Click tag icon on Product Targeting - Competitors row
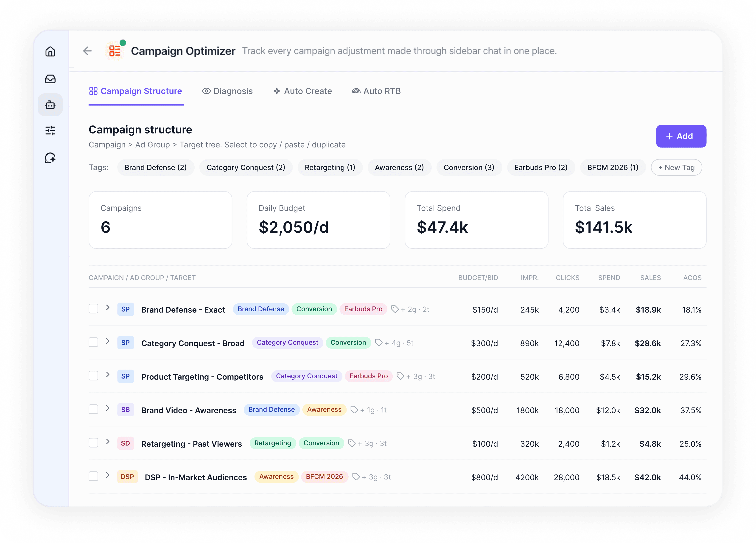The width and height of the screenshot is (756, 543). [x=400, y=376]
